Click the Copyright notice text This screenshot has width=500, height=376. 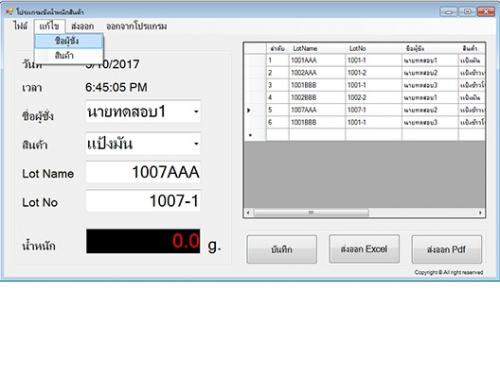point(449,272)
